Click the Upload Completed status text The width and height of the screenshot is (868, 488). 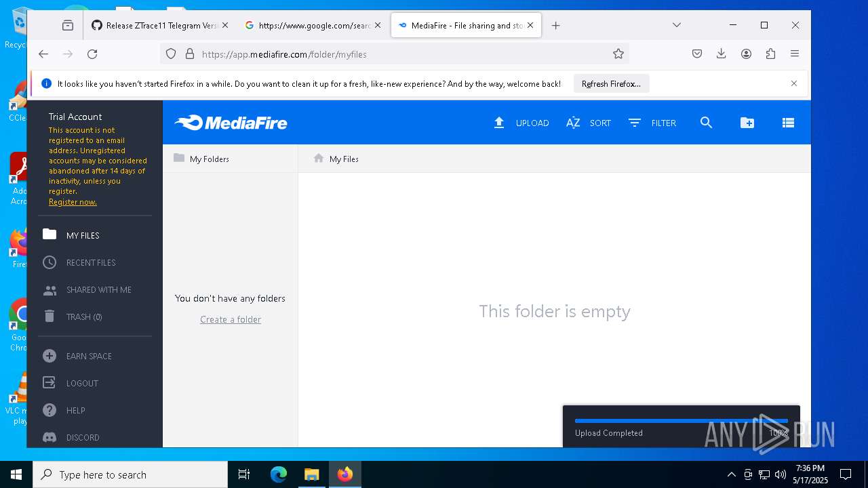(x=609, y=433)
